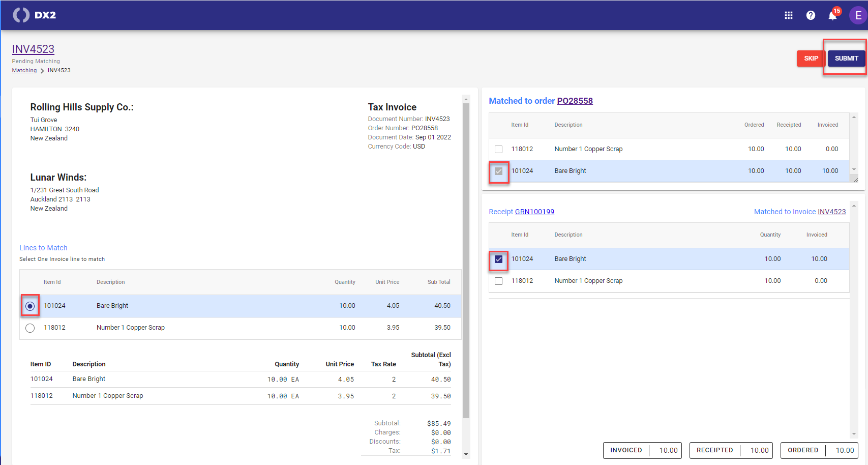
Task: Click the breadcrumb chevron separator
Action: point(42,71)
